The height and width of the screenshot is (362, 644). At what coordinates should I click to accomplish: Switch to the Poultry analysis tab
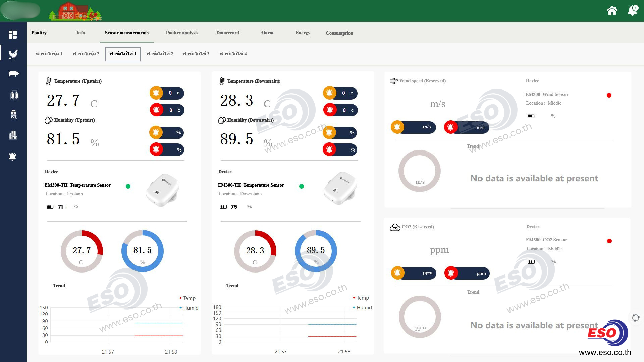click(x=182, y=33)
